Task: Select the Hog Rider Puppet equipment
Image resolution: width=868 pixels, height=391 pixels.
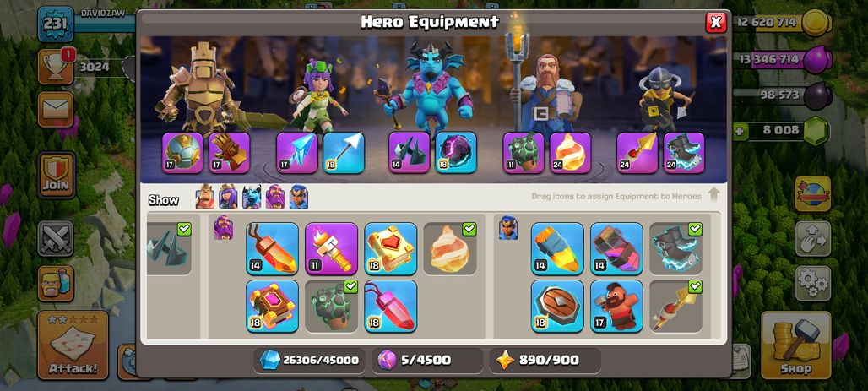Action: coord(616,307)
